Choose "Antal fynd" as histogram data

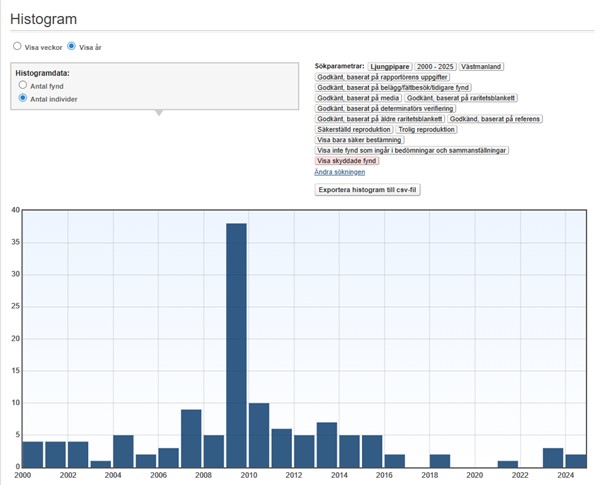click(x=23, y=86)
